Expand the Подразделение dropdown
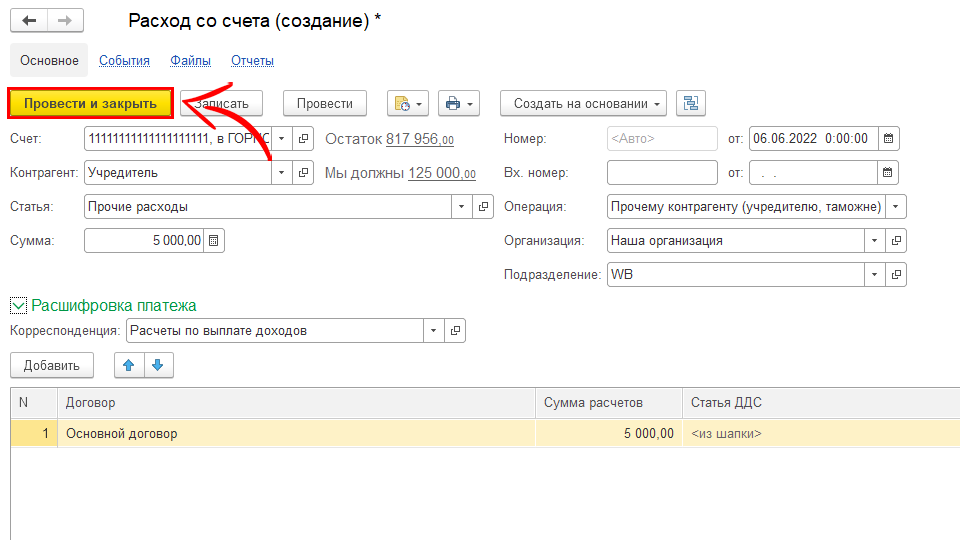This screenshot has width=960, height=540. pos(874,274)
